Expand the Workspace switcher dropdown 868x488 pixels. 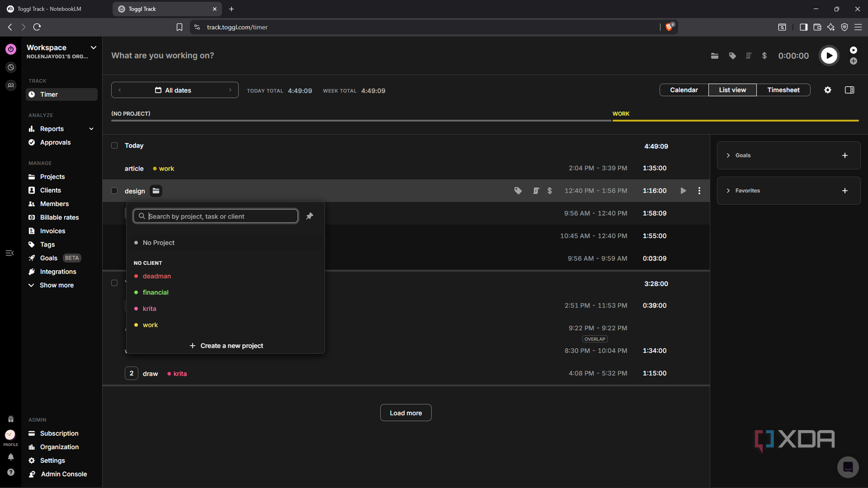[x=93, y=47]
